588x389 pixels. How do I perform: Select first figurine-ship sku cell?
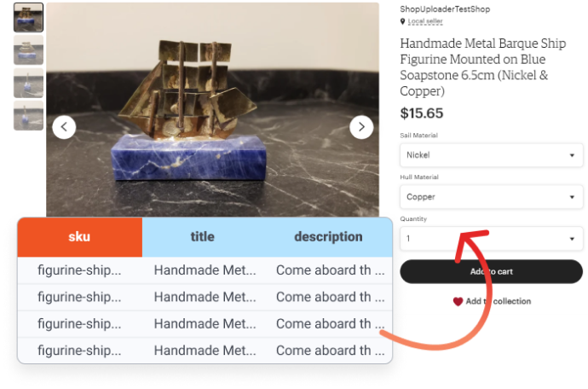click(x=79, y=270)
